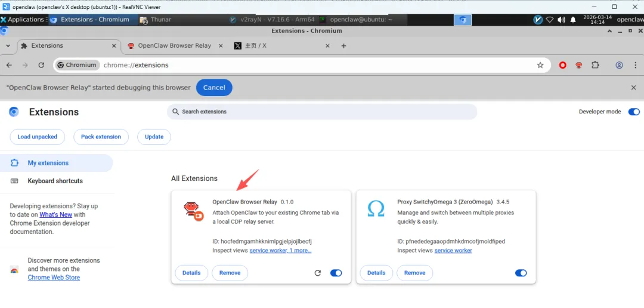644x308 pixels.
Task: Inspect OpenClaw service worker link
Action: (280, 251)
